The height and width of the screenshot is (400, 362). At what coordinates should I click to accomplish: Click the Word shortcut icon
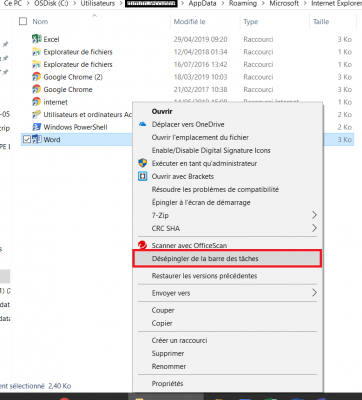pos(36,139)
